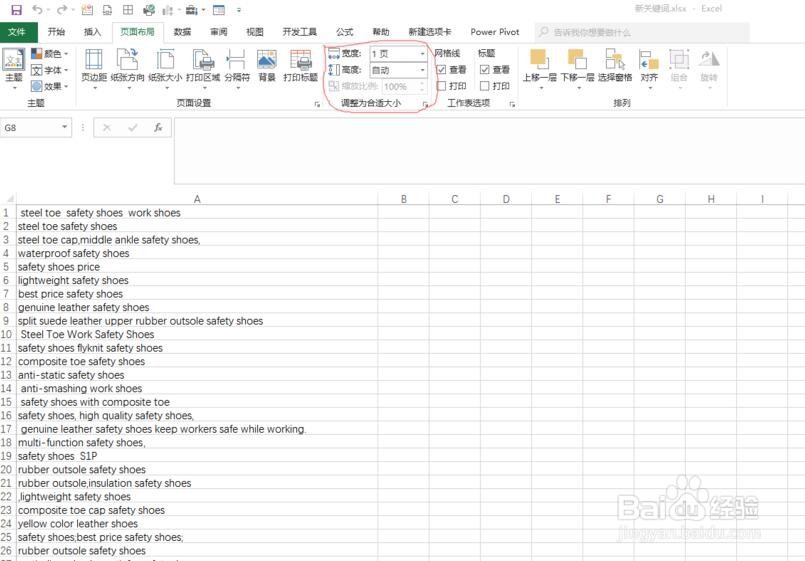The height and width of the screenshot is (561, 805).
Task: Toggle Gridlines View (查看) checkbox
Action: pos(441,69)
